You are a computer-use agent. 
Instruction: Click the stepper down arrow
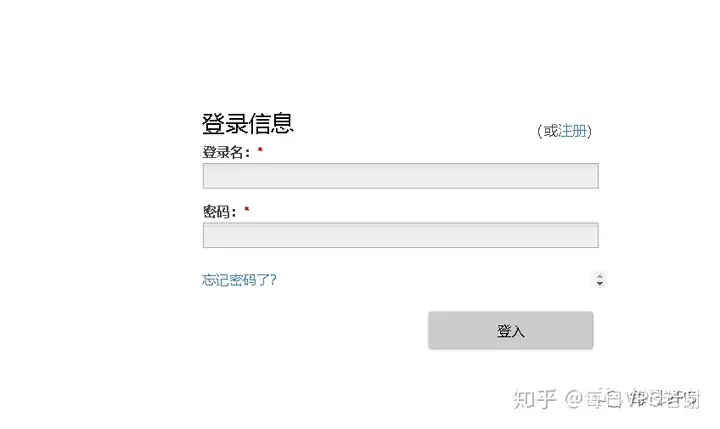600,283
